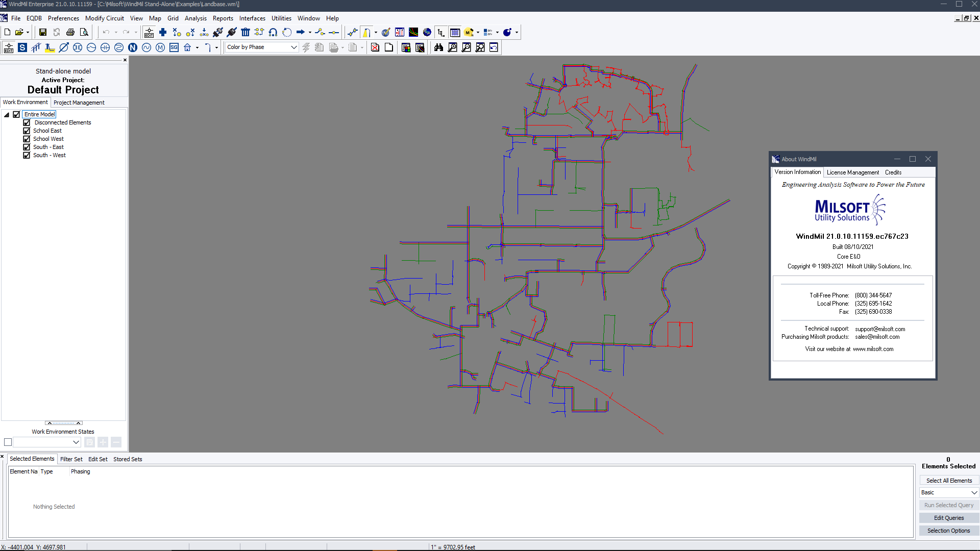Toggle the South - West checkbox

pyautogui.click(x=27, y=155)
